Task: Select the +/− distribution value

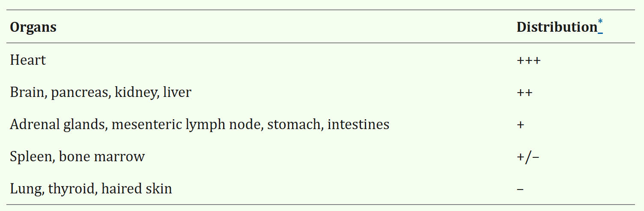Action: click(528, 157)
